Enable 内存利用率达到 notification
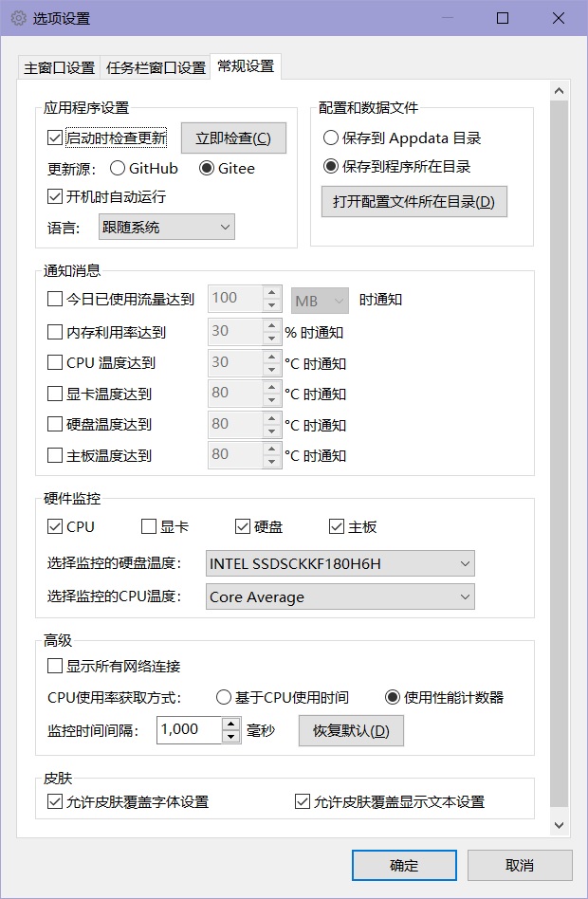The height and width of the screenshot is (899, 588). [55, 333]
